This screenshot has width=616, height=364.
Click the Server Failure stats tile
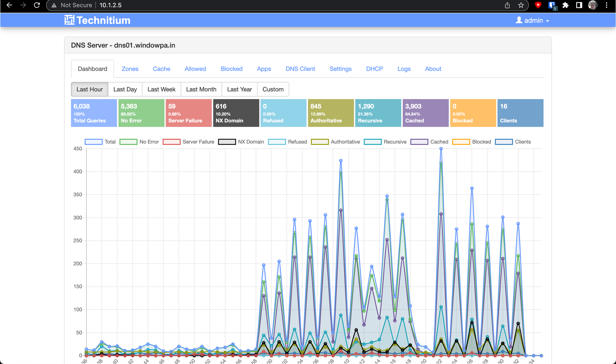coord(188,113)
